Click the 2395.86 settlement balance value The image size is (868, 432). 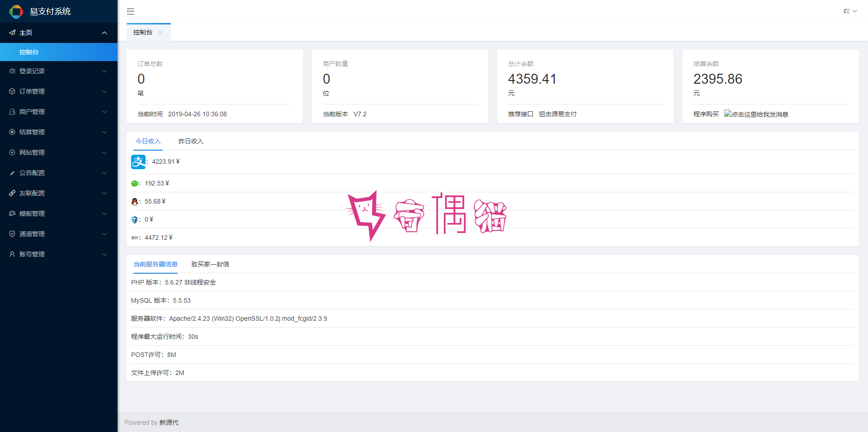(x=718, y=79)
